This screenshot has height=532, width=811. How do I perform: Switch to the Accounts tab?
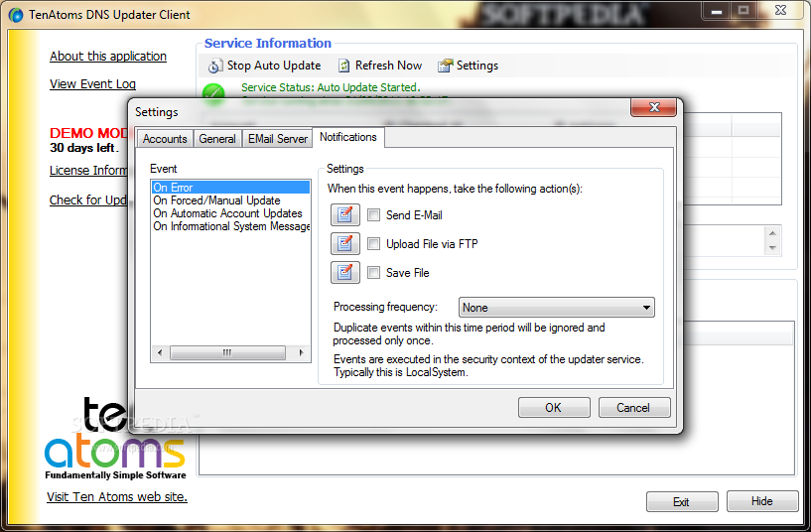(x=165, y=139)
